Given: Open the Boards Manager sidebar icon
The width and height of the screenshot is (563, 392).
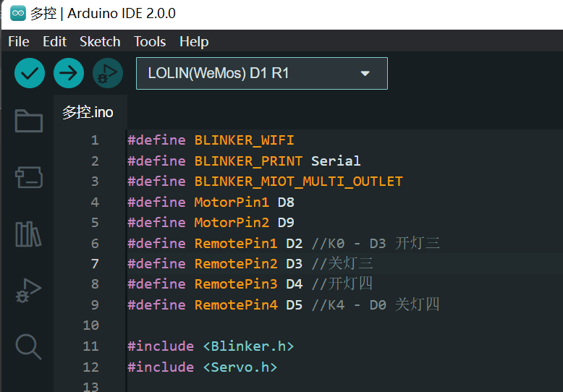Looking at the screenshot, I should point(29,177).
